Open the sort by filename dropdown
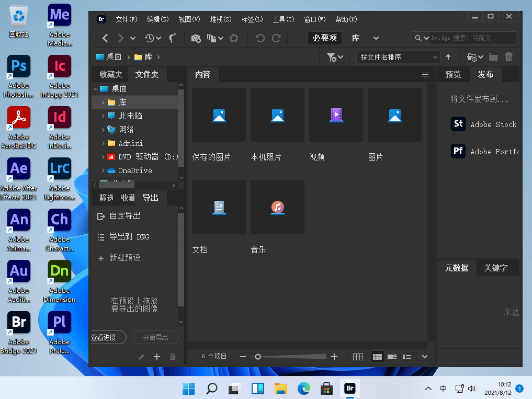The image size is (532, 399). [x=398, y=57]
